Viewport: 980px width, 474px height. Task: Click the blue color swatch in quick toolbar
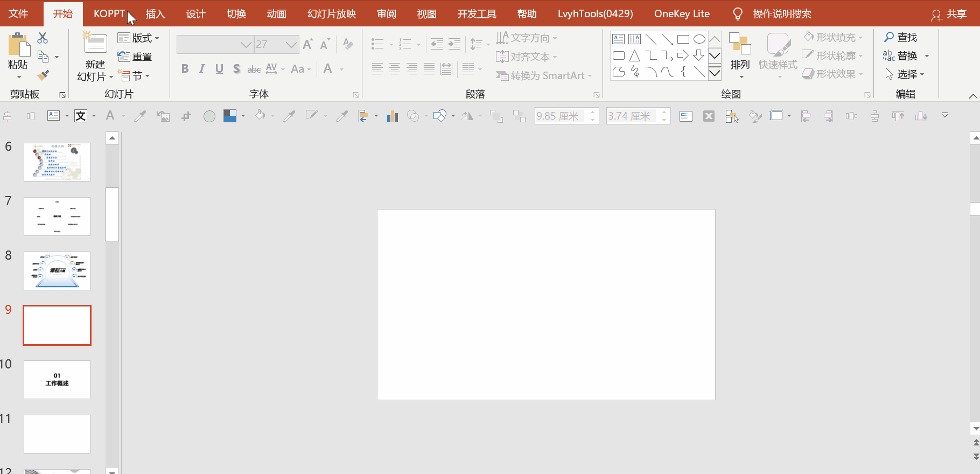point(230,116)
